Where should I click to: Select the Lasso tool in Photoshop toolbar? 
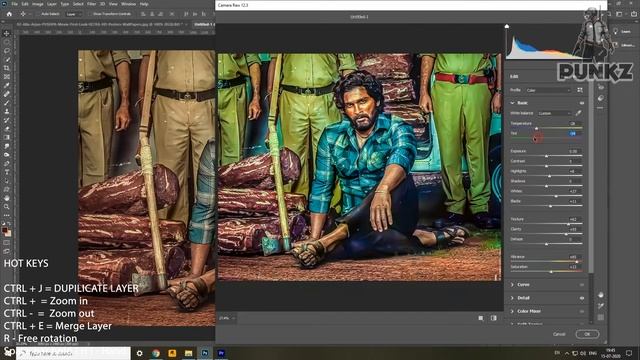click(x=7, y=51)
